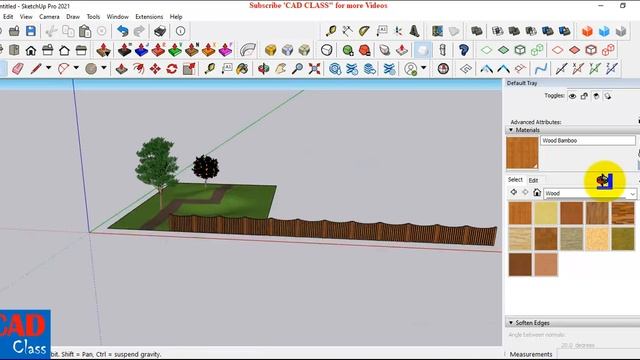Open the Tools menu
This screenshot has height=360, width=640.
click(x=93, y=17)
